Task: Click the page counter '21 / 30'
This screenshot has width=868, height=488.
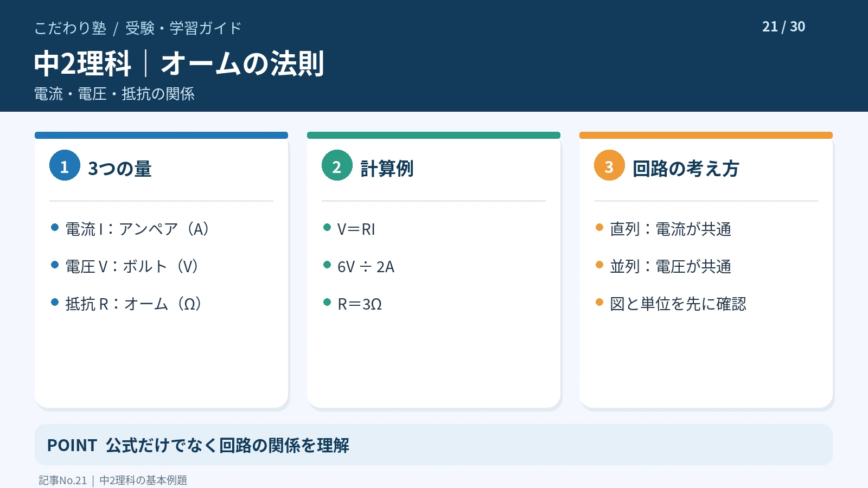Action: coord(783,27)
